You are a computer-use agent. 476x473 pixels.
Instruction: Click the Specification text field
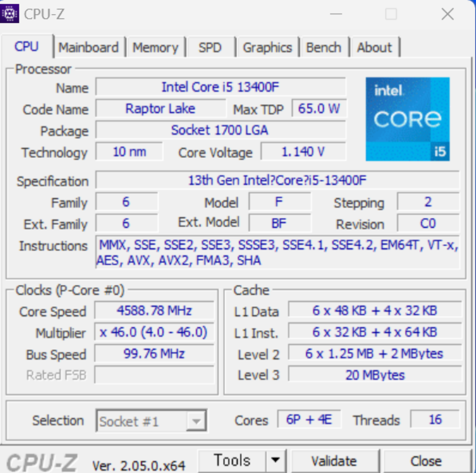277,180
